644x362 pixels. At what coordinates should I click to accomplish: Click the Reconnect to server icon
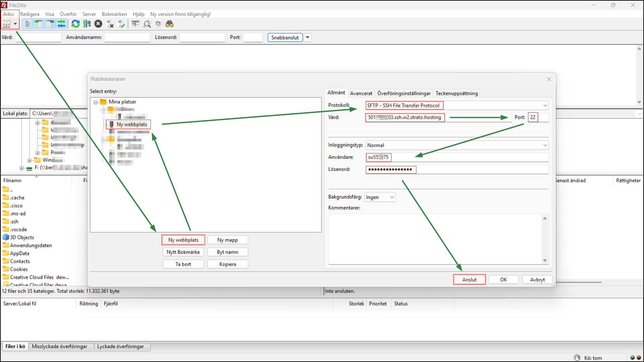click(121, 24)
